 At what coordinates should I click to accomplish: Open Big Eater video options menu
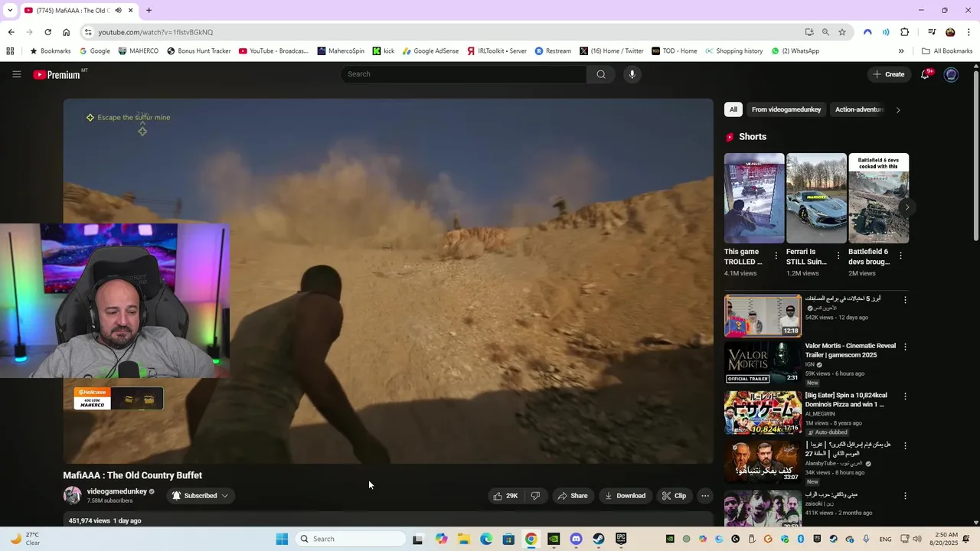coord(905,396)
